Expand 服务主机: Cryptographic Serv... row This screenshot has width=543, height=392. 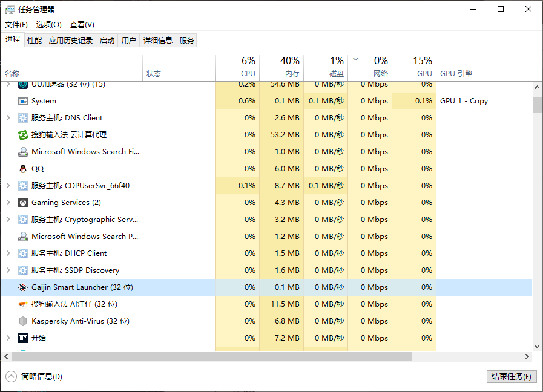point(8,220)
